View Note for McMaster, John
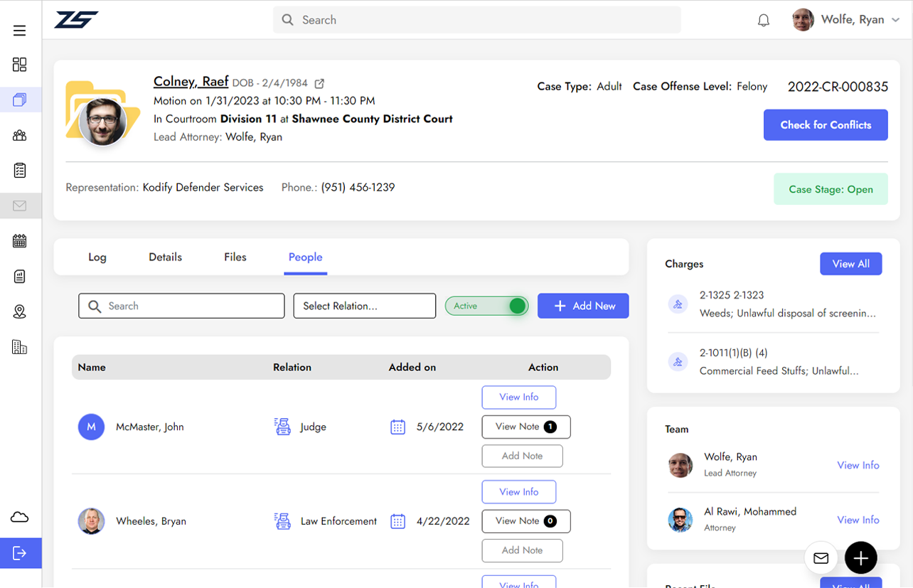Viewport: 913px width, 588px height. (525, 427)
